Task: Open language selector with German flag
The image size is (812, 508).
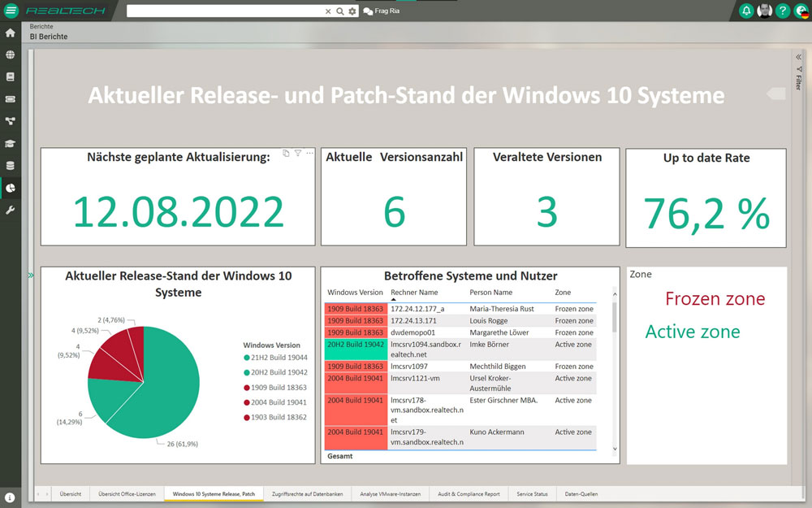Action: pyautogui.click(x=801, y=11)
